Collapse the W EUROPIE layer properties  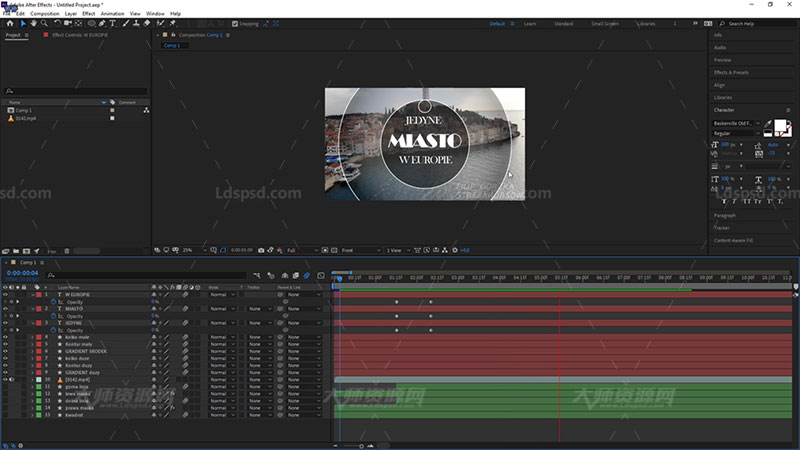pyautogui.click(x=33, y=295)
